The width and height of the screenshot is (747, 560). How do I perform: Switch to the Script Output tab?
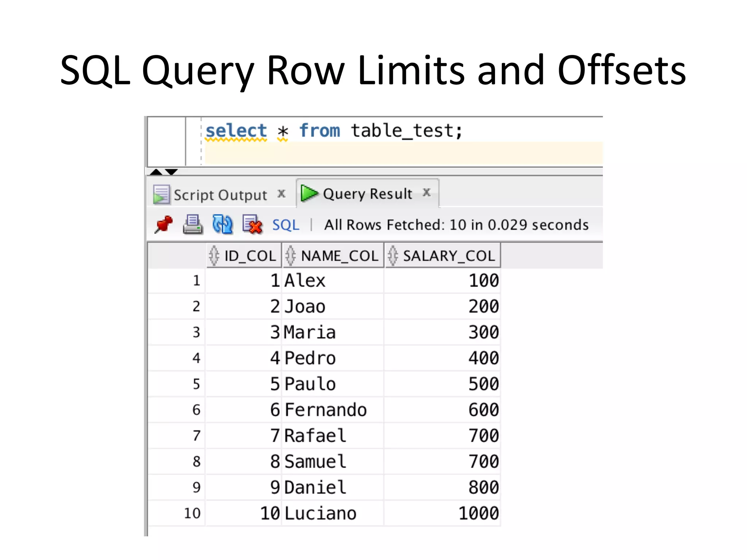click(220, 195)
